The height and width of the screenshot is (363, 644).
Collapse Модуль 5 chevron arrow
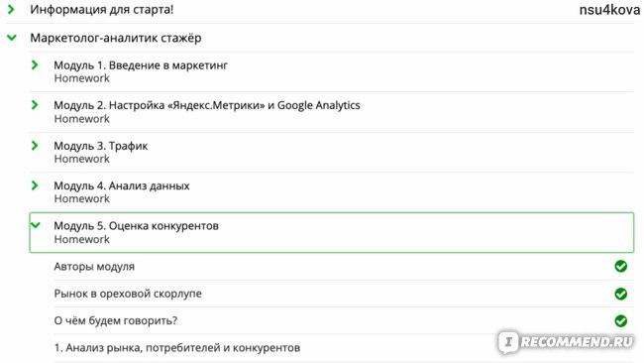click(36, 225)
